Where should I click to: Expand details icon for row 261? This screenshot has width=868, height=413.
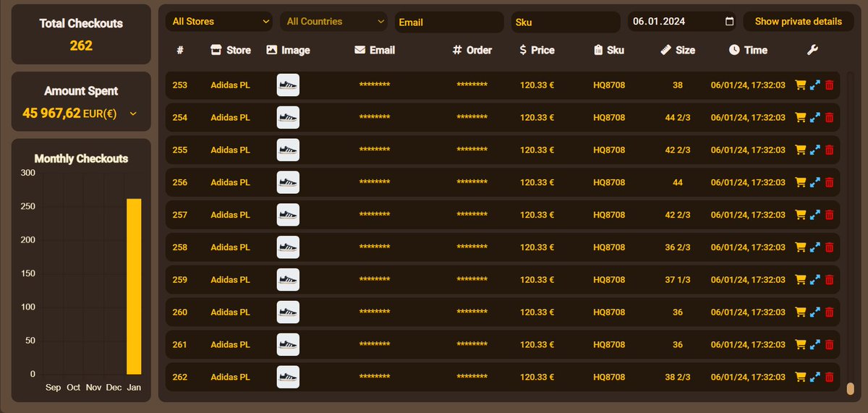(815, 344)
